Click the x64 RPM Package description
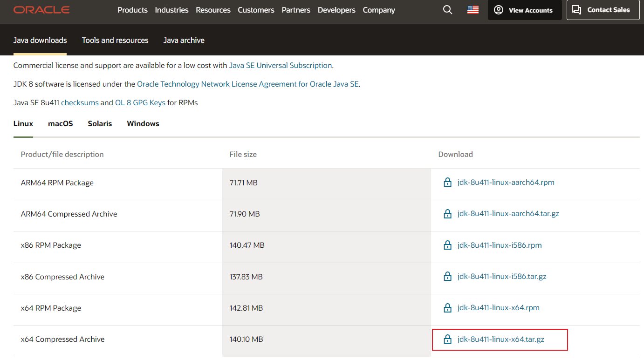The height and width of the screenshot is (360, 644). (51, 308)
